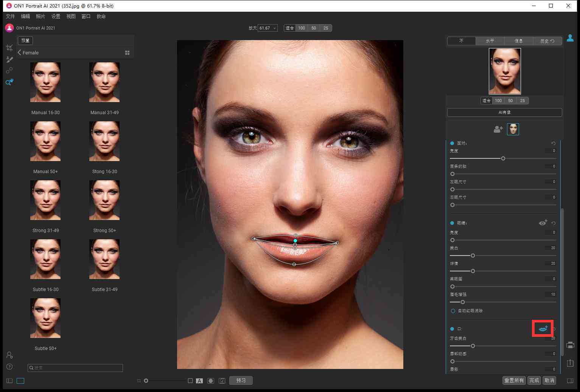Adjust the face brightness slider handle
The image size is (580, 392).
coord(503,158)
